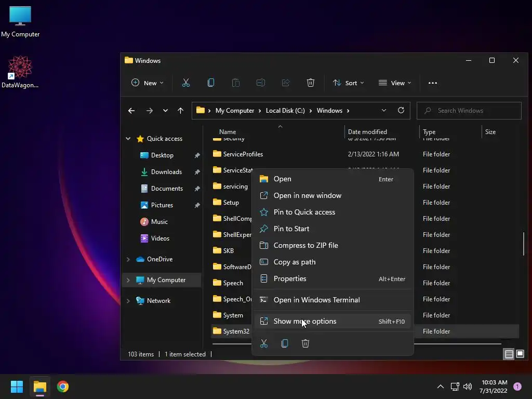Image resolution: width=532 pixels, height=399 pixels.
Task: Click My Computer in address breadcrumb
Action: pyautogui.click(x=235, y=111)
